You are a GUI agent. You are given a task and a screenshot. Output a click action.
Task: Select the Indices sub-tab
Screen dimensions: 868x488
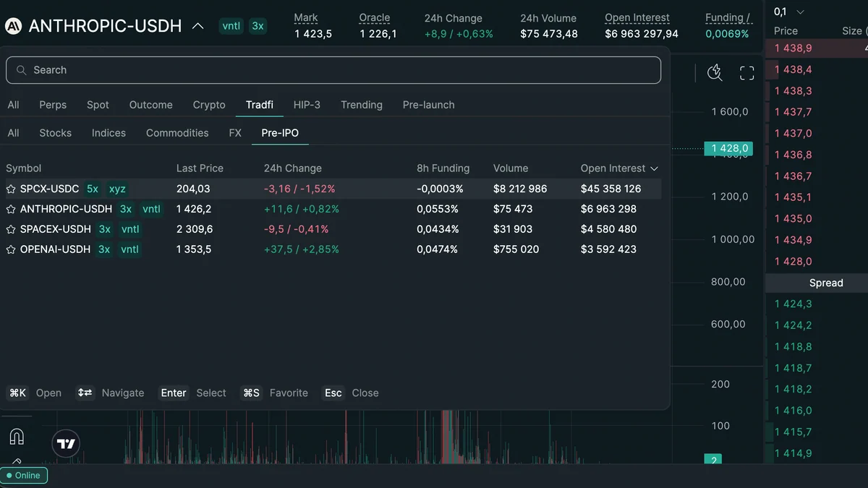click(109, 133)
